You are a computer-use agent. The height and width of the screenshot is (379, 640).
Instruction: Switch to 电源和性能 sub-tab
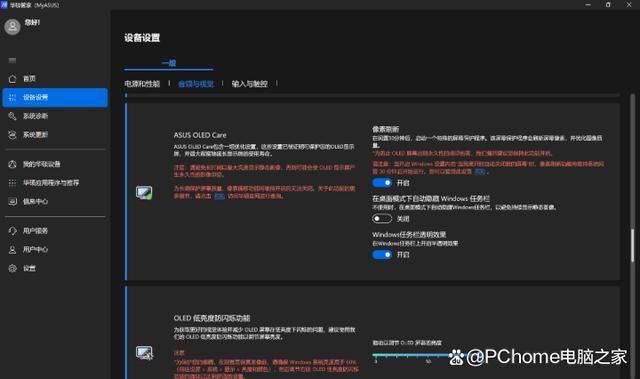pos(142,84)
